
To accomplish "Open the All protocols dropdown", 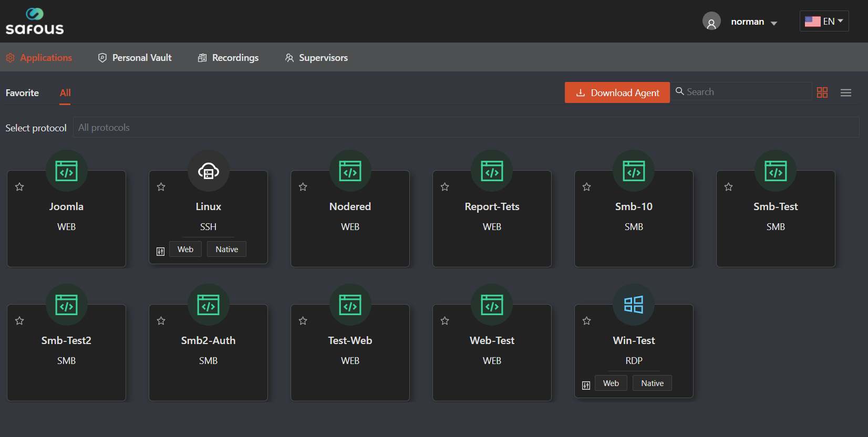I will point(466,128).
